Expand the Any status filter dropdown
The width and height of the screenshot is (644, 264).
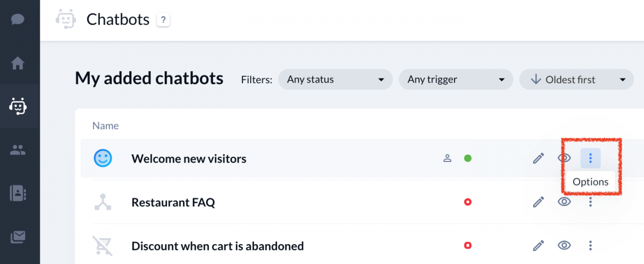336,79
